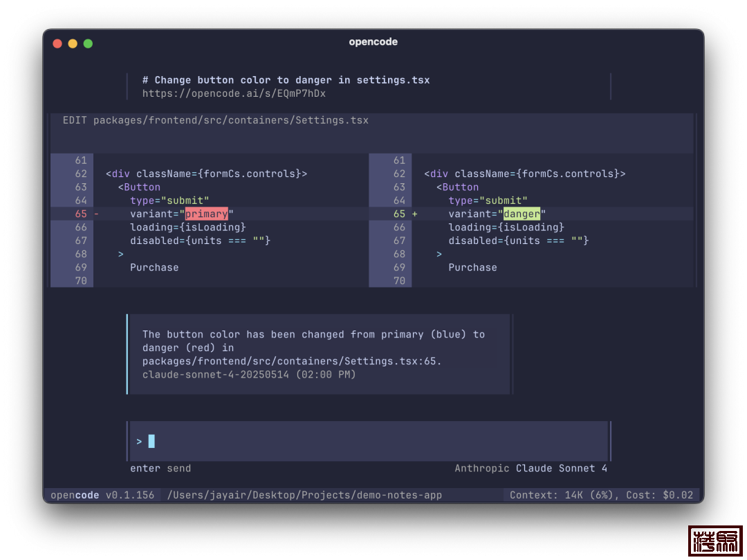Image resolution: width=747 pixels, height=560 pixels.
Task: Click the demo-notes-app directory path in status bar
Action: point(304,495)
